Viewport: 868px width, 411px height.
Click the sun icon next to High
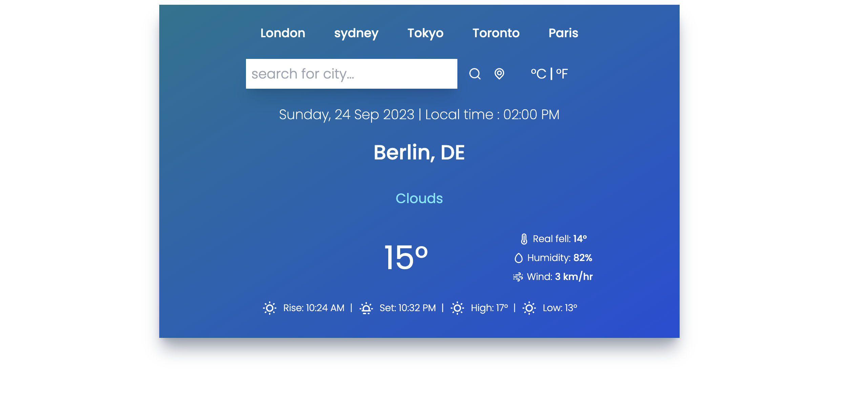point(457,308)
